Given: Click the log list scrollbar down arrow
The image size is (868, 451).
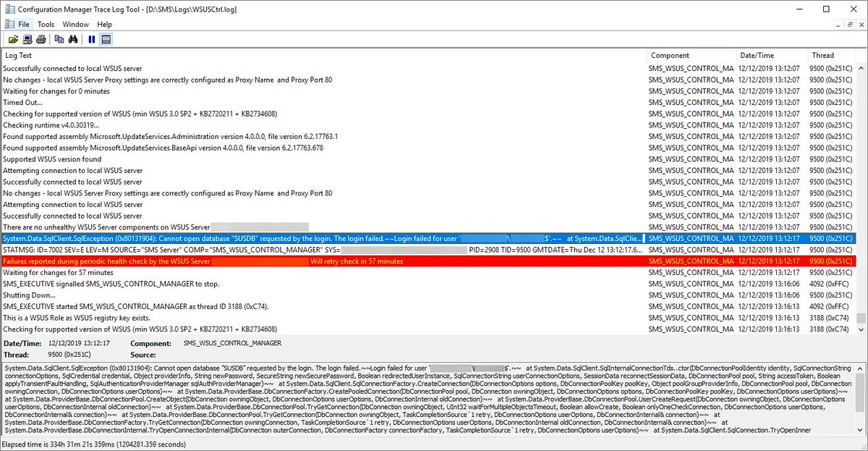Looking at the screenshot, I should click(861, 329).
